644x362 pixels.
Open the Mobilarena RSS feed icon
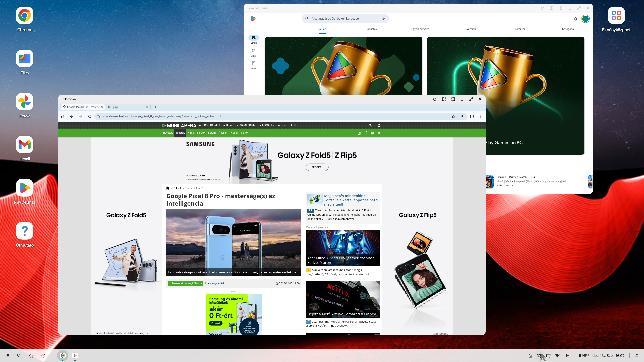tap(379, 133)
